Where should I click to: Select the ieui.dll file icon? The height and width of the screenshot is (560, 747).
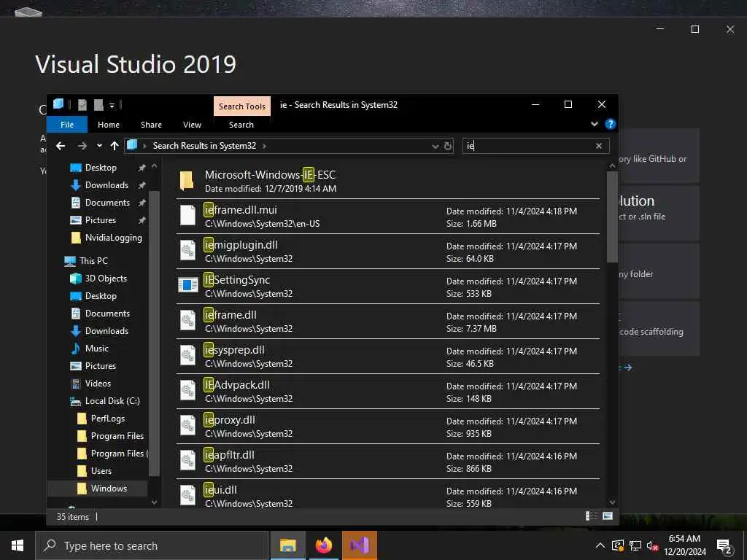pyautogui.click(x=187, y=496)
